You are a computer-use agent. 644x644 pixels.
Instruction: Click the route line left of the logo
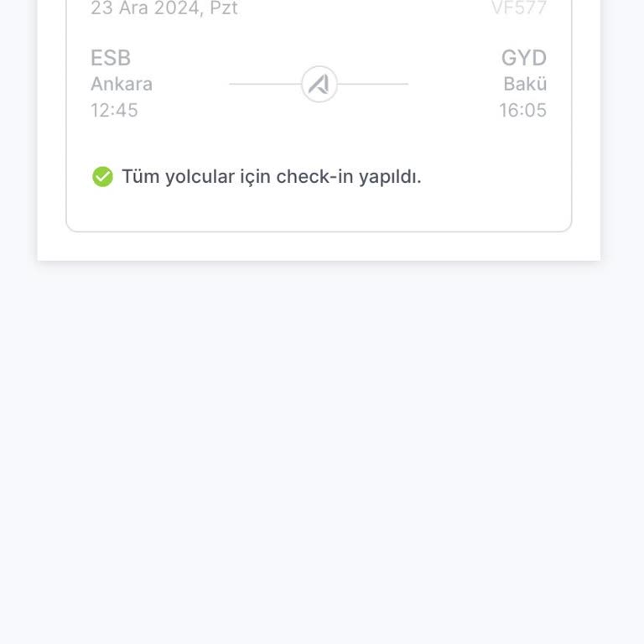[264, 84]
